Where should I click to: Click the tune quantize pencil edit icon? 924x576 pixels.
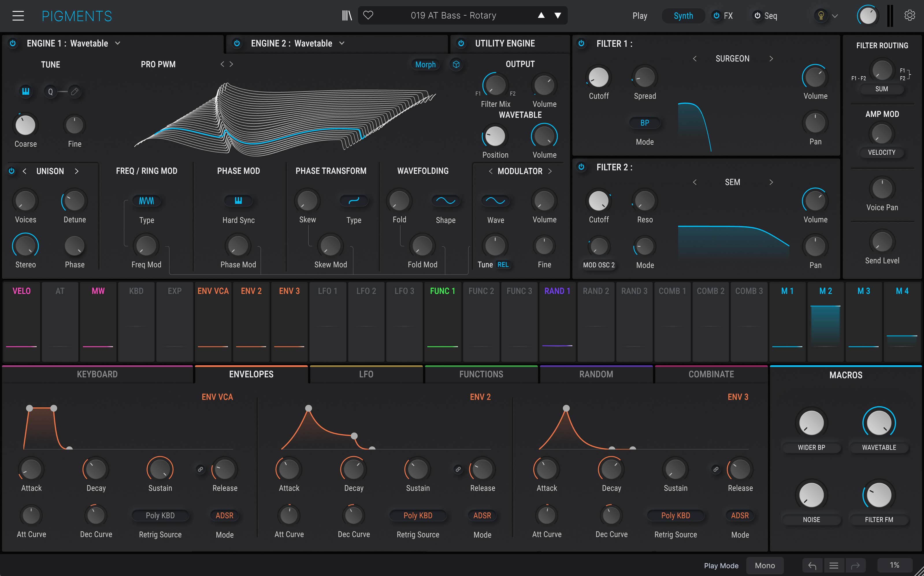pyautogui.click(x=75, y=92)
